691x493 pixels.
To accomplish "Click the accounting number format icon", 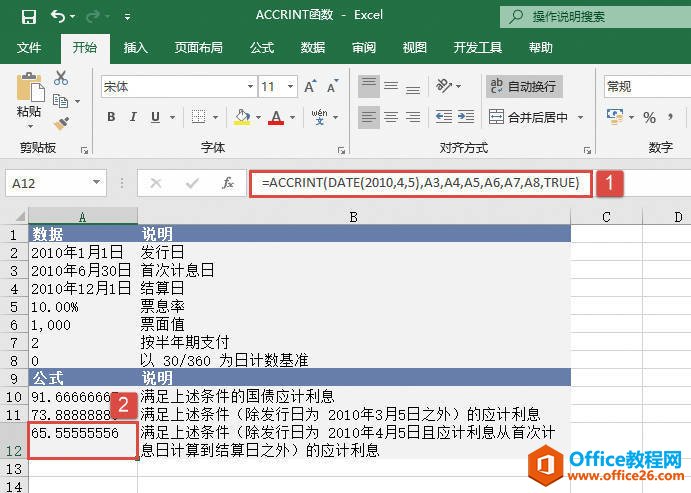I will [615, 117].
